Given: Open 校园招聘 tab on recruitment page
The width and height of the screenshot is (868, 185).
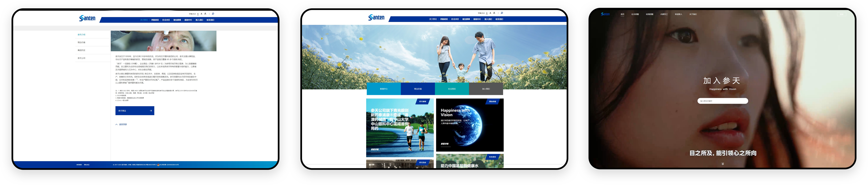Looking at the screenshot, I should (649, 15).
